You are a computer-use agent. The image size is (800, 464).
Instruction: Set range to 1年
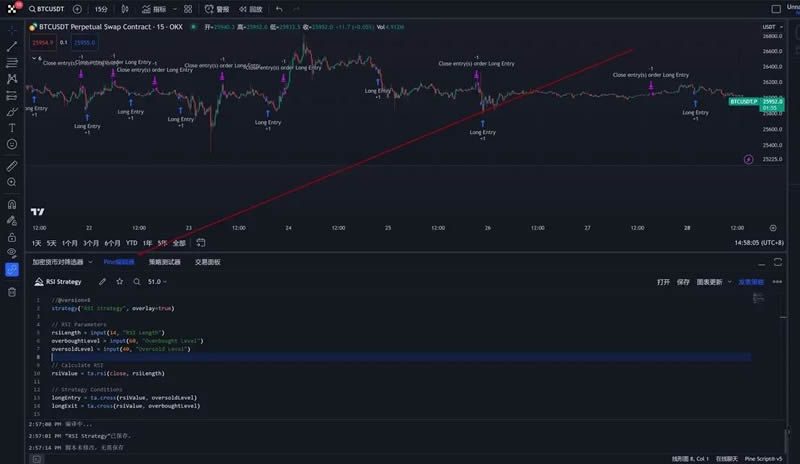[x=147, y=243]
